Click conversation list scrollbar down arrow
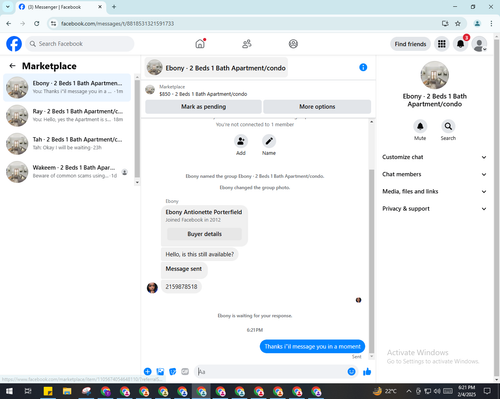This screenshot has width=500, height=399. click(137, 182)
